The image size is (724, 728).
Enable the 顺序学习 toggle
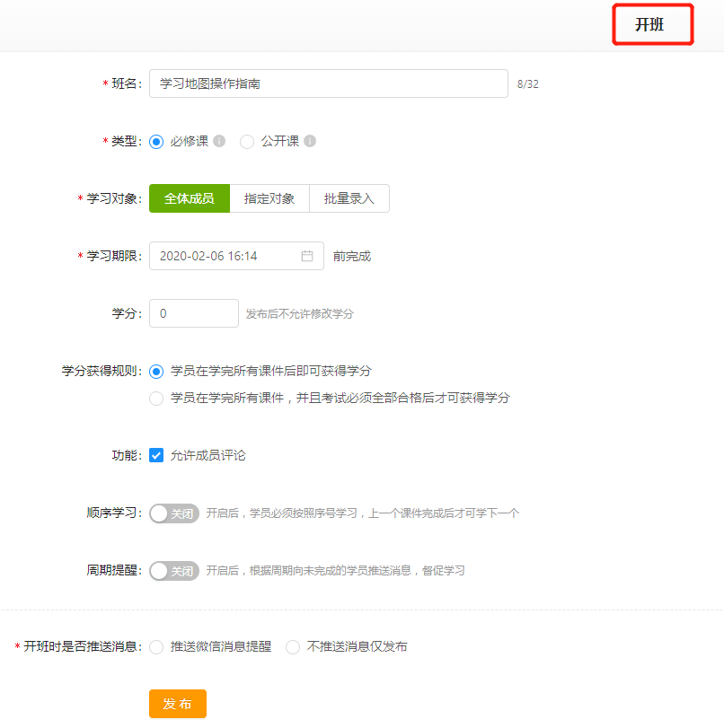pos(172,513)
